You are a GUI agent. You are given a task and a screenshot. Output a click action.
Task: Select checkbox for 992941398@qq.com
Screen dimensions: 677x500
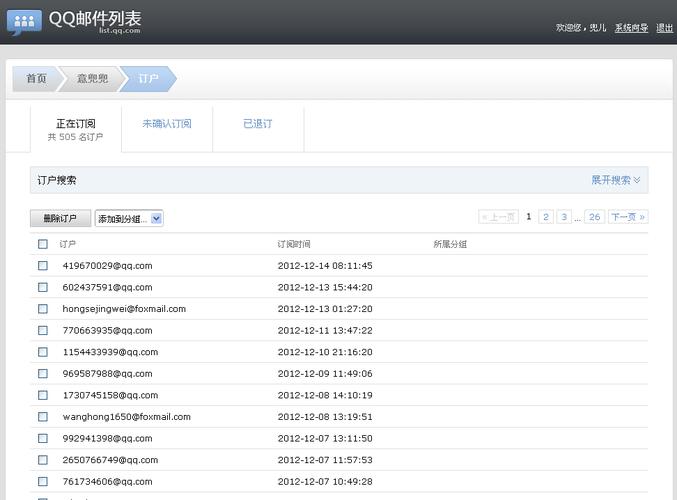(x=43, y=438)
